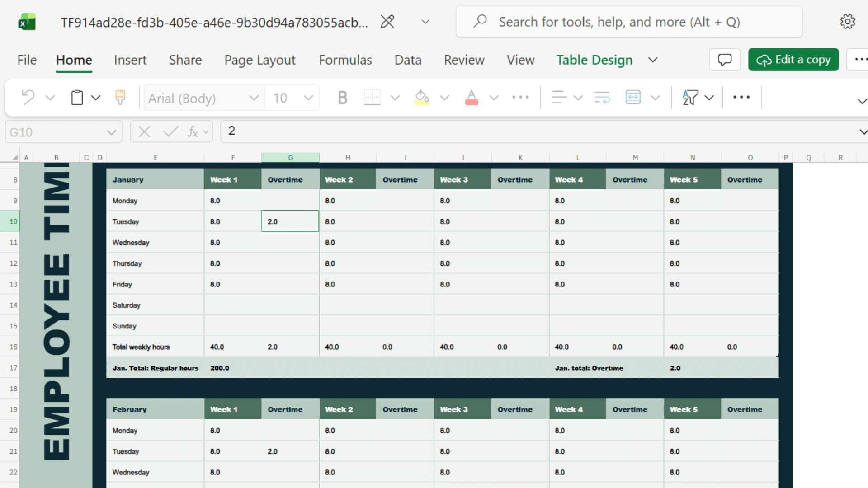Switch to the Insert tab
The image size is (868, 488).
click(x=130, y=60)
